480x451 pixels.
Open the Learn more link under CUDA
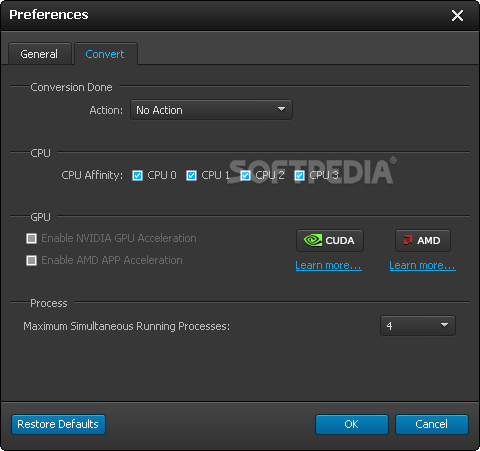[328, 265]
